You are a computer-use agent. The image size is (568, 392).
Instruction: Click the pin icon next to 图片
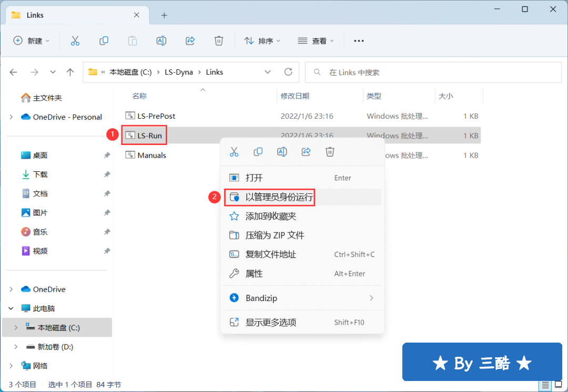107,213
